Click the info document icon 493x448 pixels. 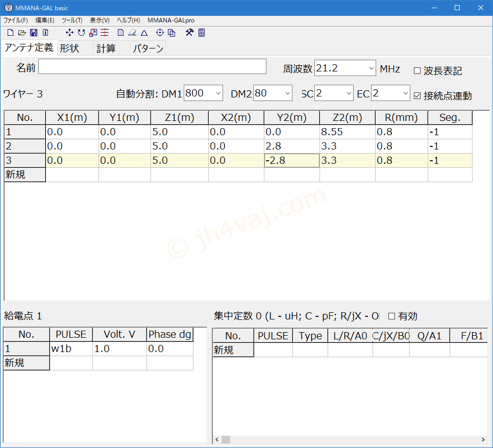point(45,32)
